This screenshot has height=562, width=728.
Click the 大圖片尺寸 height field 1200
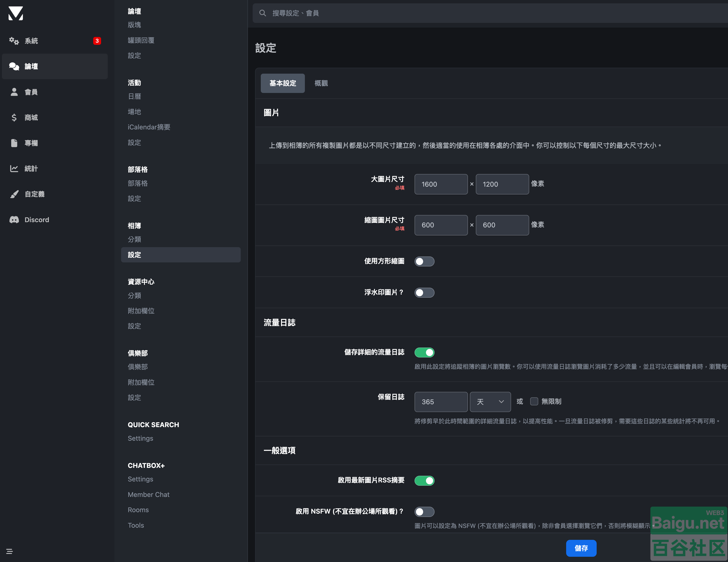tap(502, 184)
